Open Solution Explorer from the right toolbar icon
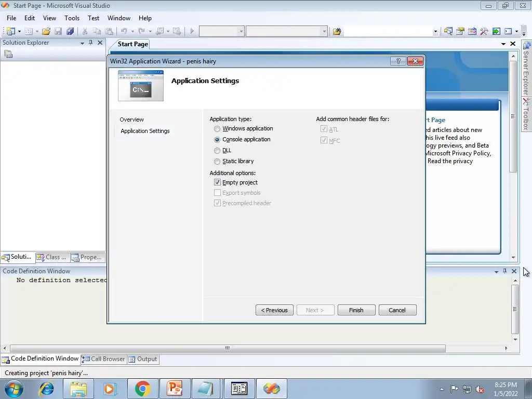This screenshot has height=399, width=532. pos(448,31)
